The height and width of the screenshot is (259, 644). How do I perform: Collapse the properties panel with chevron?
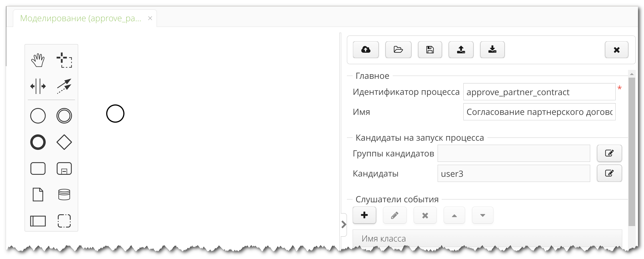(x=344, y=224)
